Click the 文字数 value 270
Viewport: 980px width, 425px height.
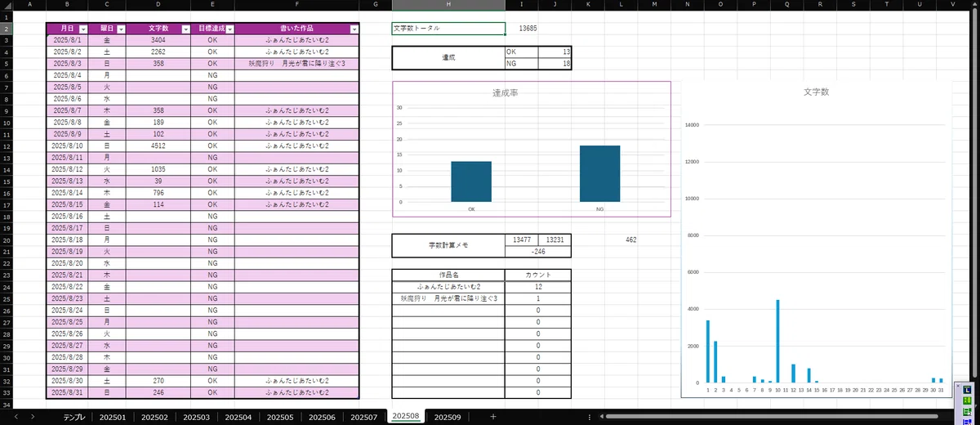pyautogui.click(x=158, y=381)
